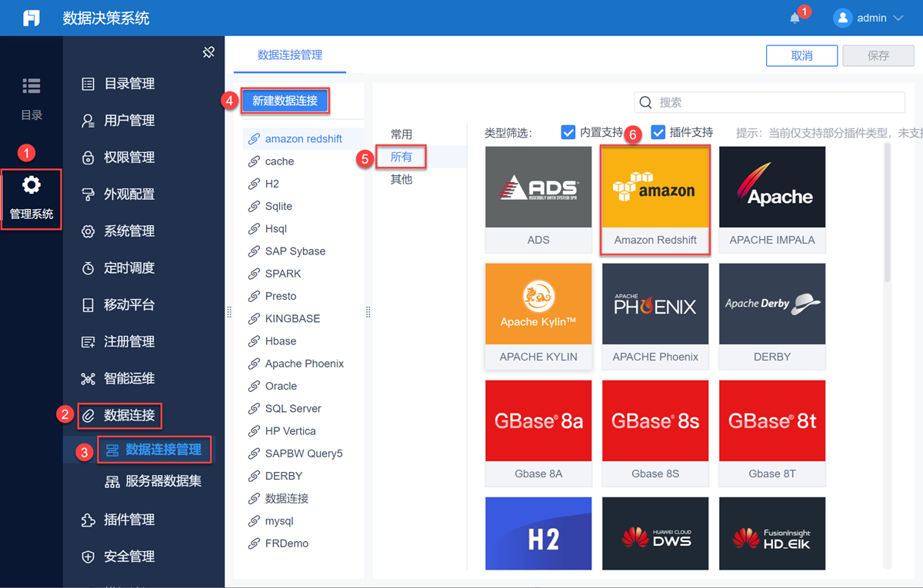Select Oracle connection link icon
The height and width of the screenshot is (588, 923).
click(253, 387)
